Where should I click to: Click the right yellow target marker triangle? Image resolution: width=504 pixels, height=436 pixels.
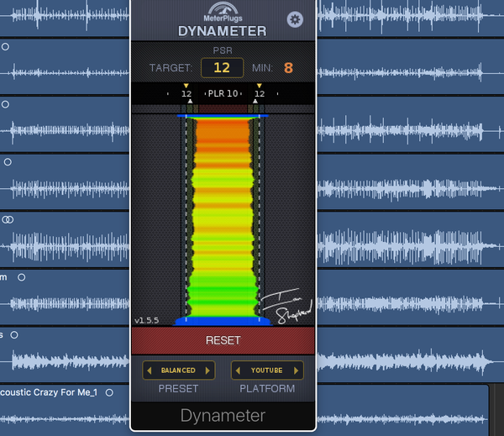259,86
